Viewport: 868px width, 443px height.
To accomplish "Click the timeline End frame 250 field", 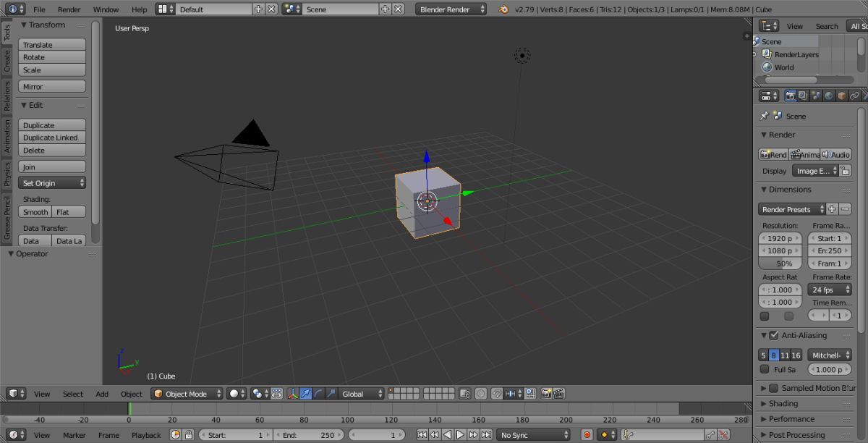I will tap(309, 435).
